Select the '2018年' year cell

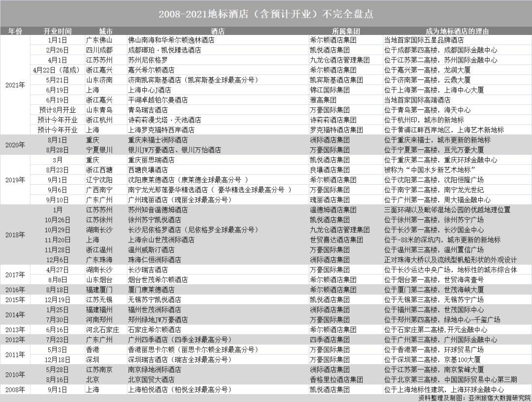15,235
